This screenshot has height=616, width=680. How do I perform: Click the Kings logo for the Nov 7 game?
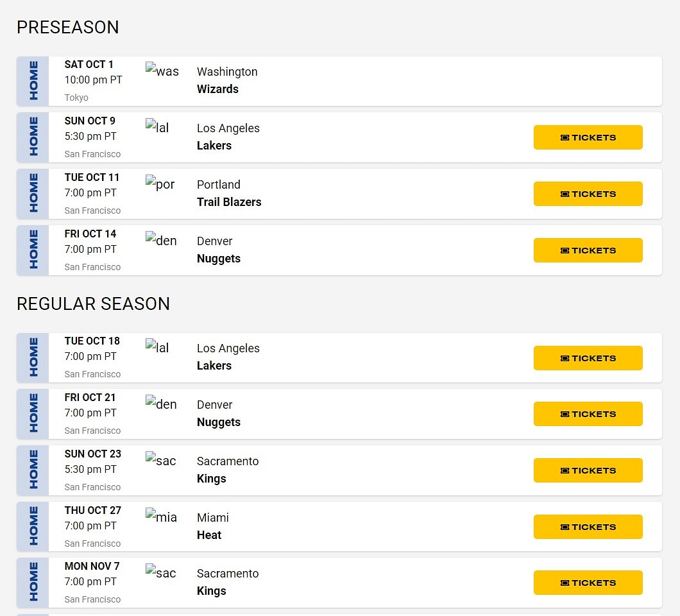[x=160, y=572]
